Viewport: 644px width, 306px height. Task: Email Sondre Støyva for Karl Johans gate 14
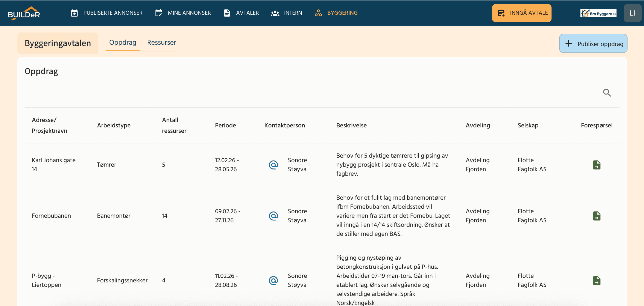tap(273, 165)
